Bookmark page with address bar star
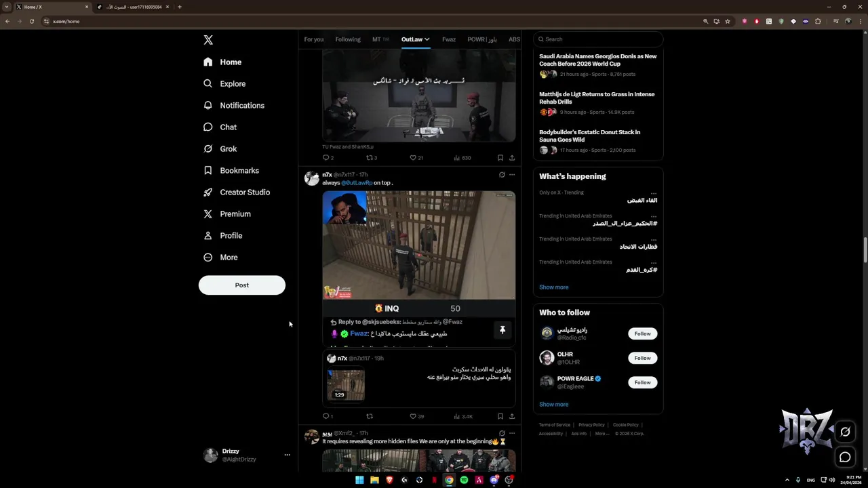This screenshot has height=488, width=868. click(728, 21)
